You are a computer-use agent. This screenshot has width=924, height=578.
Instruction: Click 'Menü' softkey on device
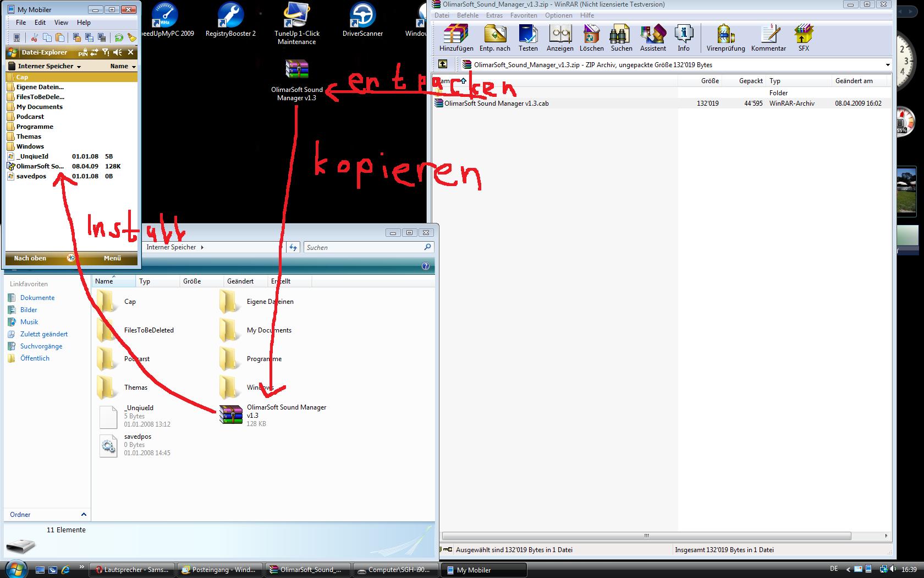[x=112, y=258]
